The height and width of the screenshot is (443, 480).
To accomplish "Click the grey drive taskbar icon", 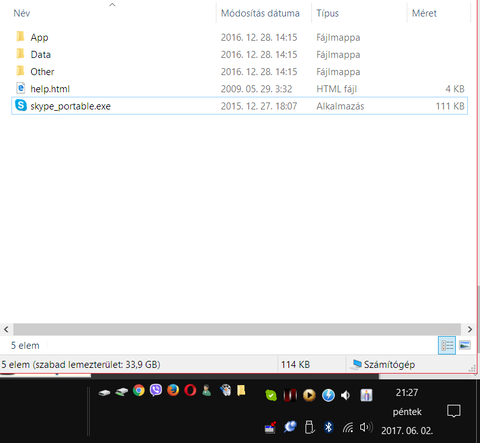I will (x=104, y=393).
